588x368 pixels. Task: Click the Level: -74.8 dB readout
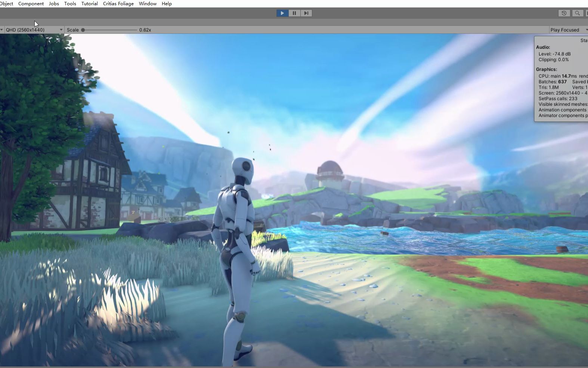pyautogui.click(x=554, y=54)
